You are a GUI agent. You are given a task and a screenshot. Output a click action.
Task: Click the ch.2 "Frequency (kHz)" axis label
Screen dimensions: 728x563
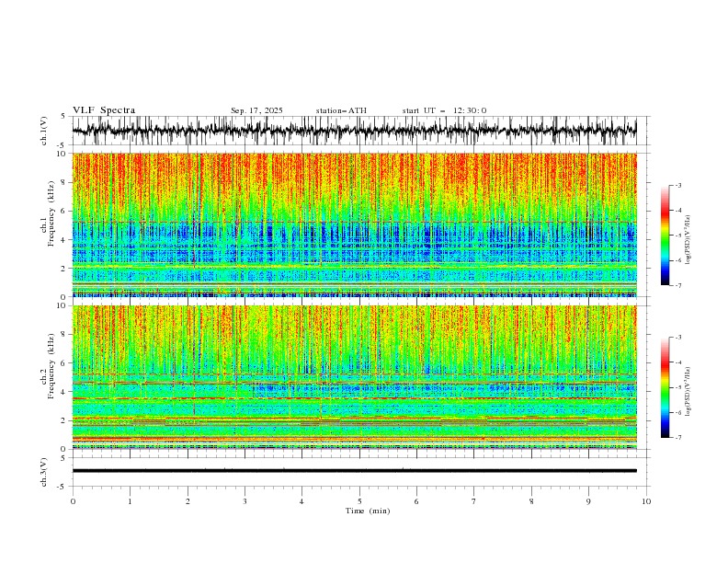51,365
